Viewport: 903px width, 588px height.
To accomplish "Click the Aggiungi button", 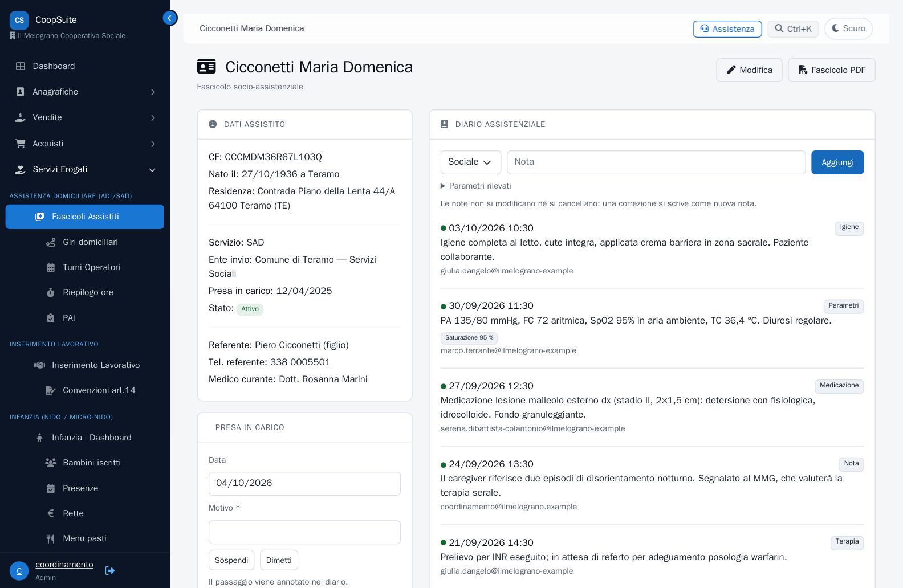I will point(837,162).
